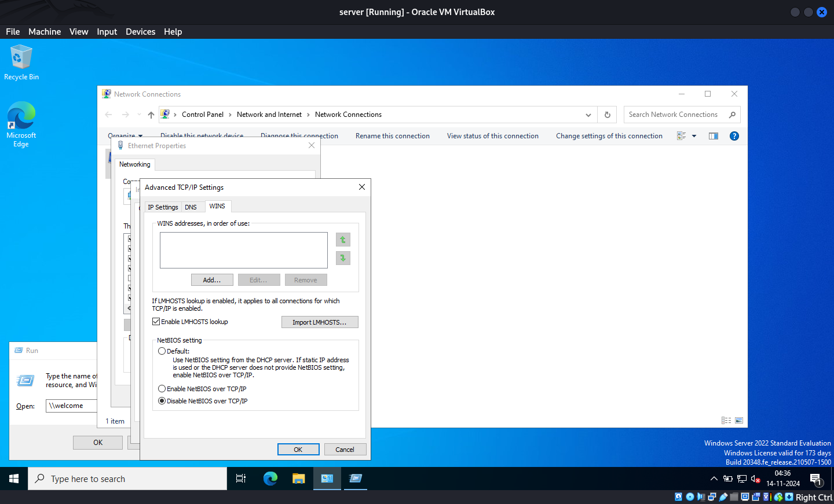Image resolution: width=834 pixels, height=504 pixels.
Task: Open Microsoft Edge from the taskbar
Action: tap(270, 479)
